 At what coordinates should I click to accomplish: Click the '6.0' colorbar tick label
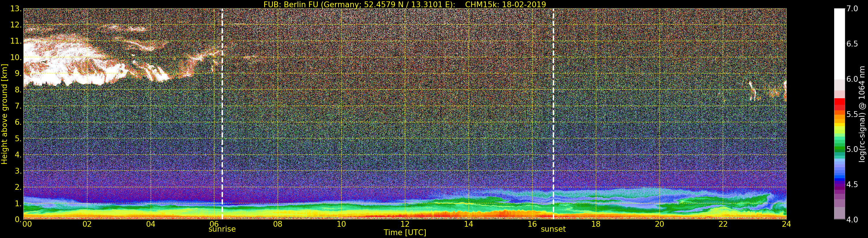coord(852,79)
